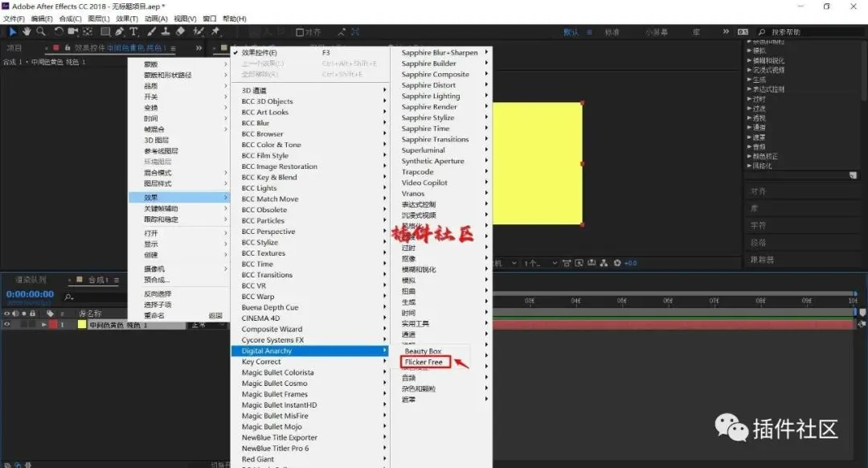Open the 合成(C) menu
868x468 pixels.
pyautogui.click(x=70, y=18)
